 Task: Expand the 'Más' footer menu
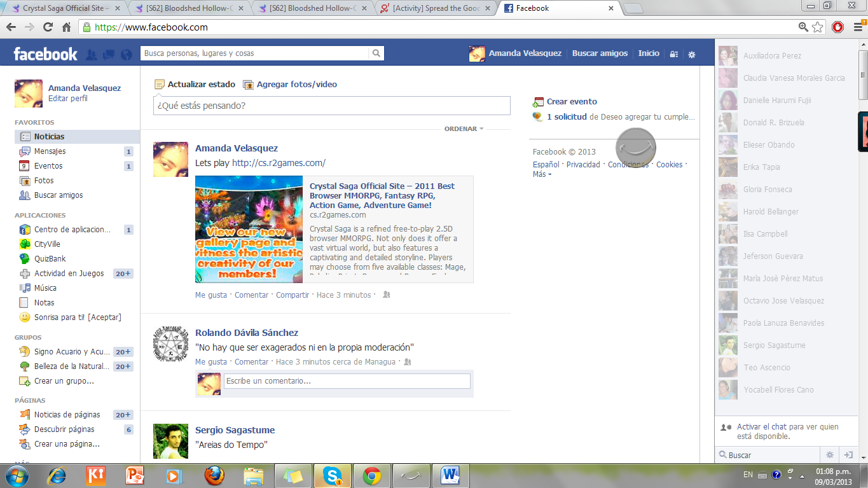pos(542,174)
